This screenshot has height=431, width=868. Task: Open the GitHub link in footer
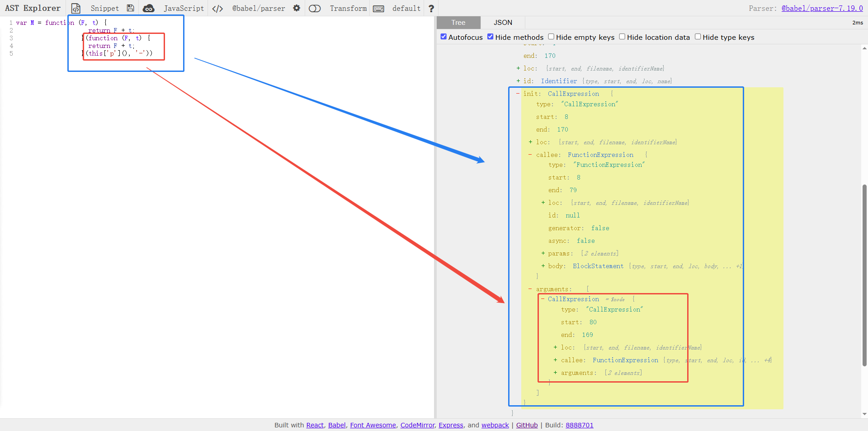(527, 425)
